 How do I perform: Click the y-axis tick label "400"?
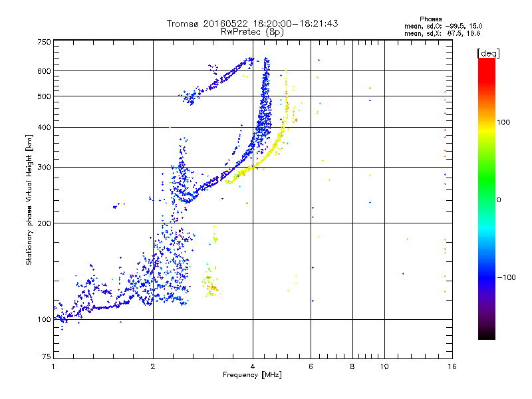tap(44, 127)
